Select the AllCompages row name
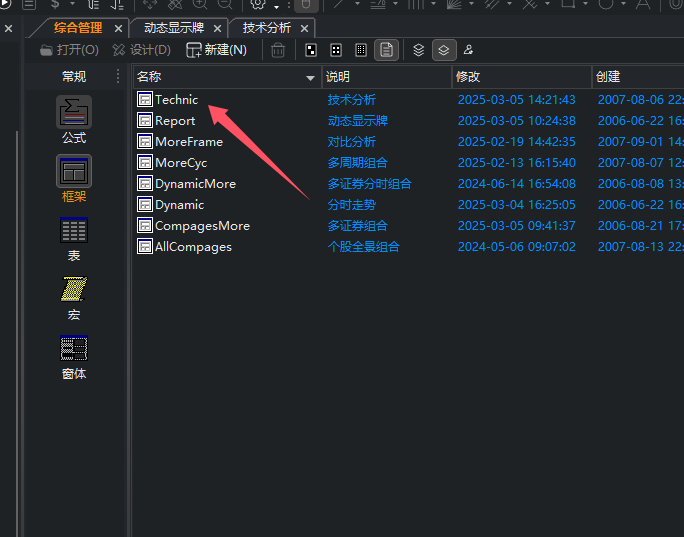 tap(193, 247)
